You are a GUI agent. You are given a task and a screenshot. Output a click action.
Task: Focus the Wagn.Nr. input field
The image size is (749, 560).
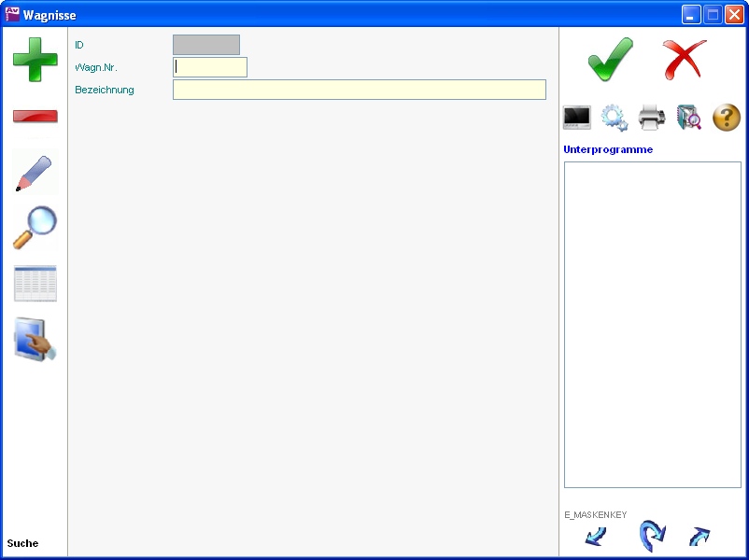click(x=210, y=67)
